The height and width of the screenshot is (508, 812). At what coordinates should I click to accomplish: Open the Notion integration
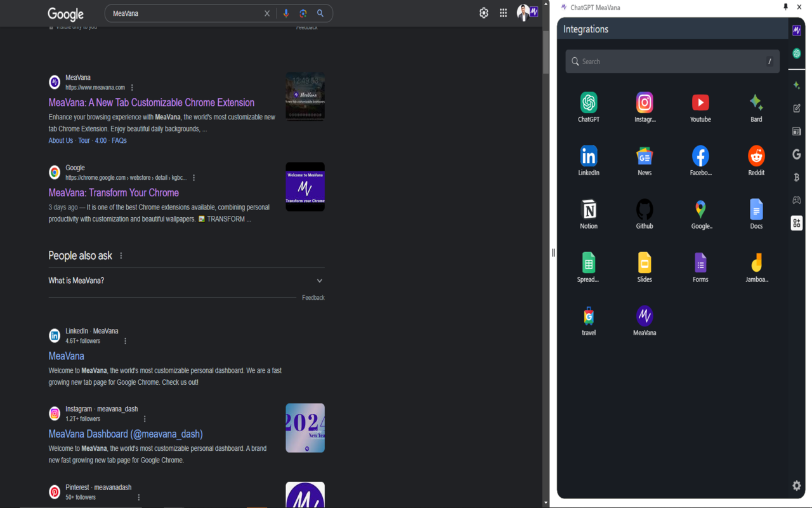pyautogui.click(x=588, y=210)
